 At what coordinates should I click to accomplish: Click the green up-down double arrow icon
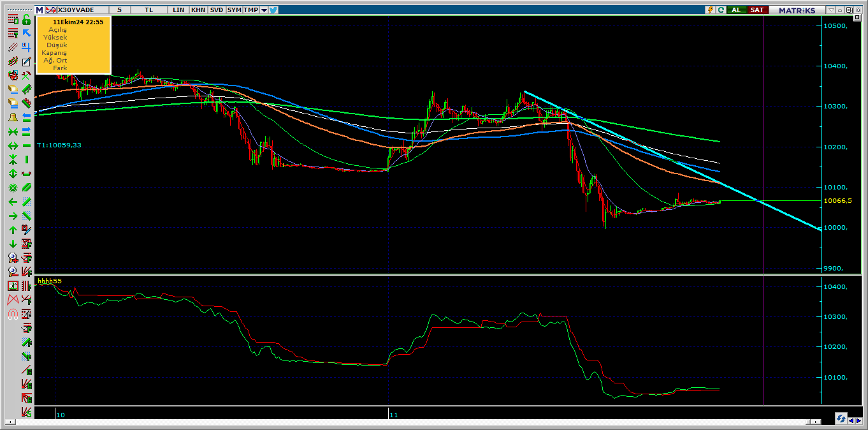point(13,174)
